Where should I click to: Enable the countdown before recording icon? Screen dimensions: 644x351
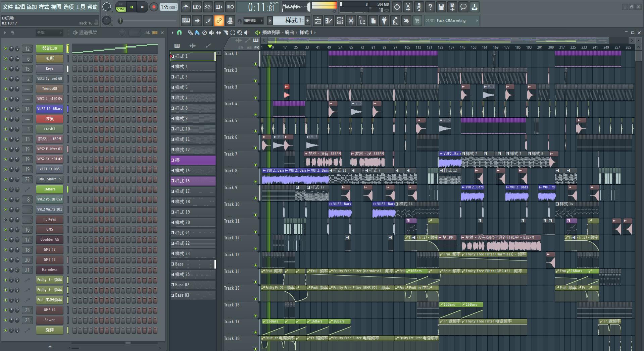pos(208,7)
